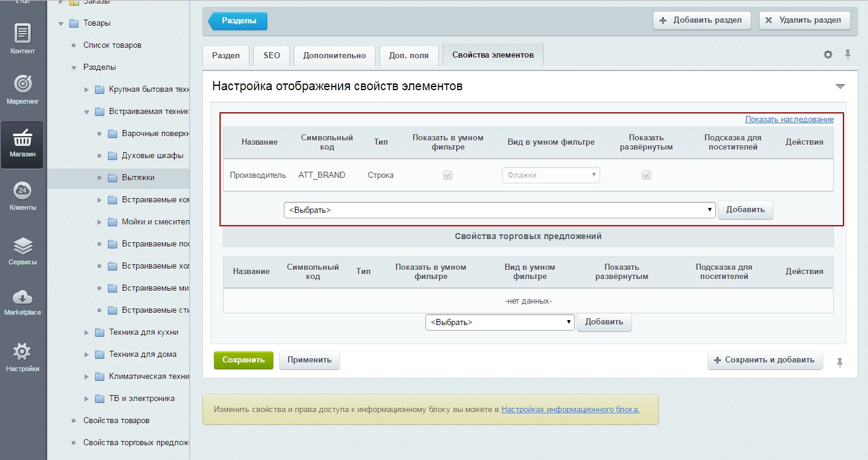Screen dimensions: 868x460
Task: Expand the Мойки и смесители node
Action: click(x=99, y=222)
